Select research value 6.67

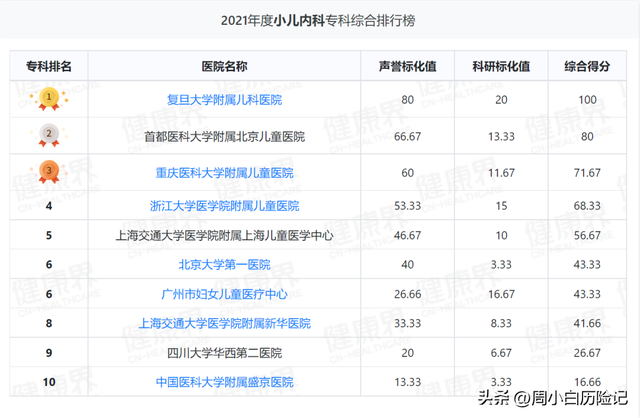click(x=501, y=353)
